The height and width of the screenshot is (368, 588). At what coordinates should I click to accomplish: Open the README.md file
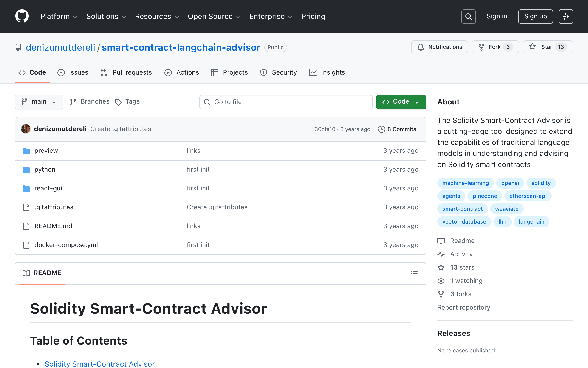(53, 226)
